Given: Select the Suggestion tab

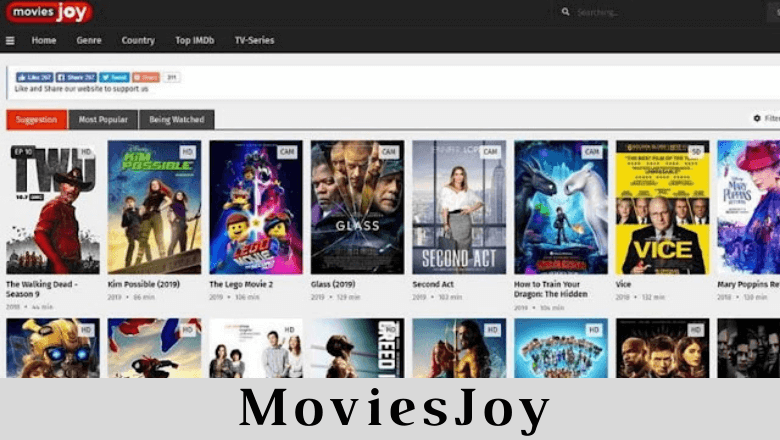Looking at the screenshot, I should pyautogui.click(x=36, y=119).
